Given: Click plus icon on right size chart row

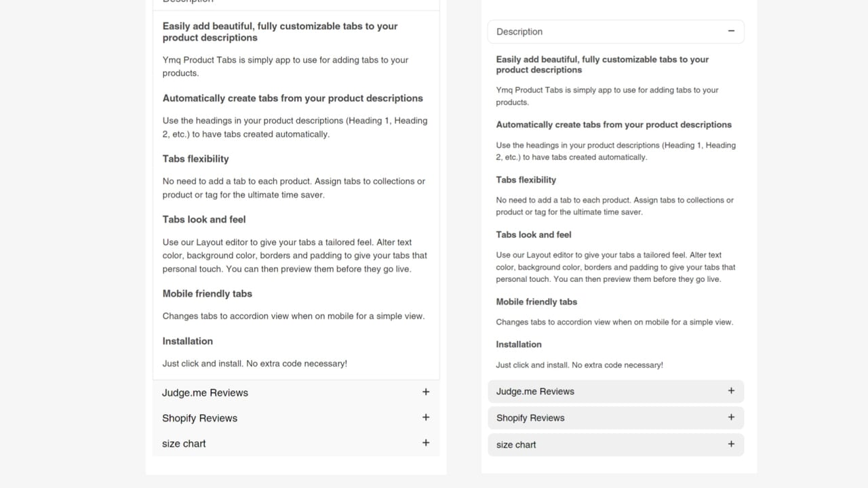Looking at the screenshot, I should pos(731,444).
